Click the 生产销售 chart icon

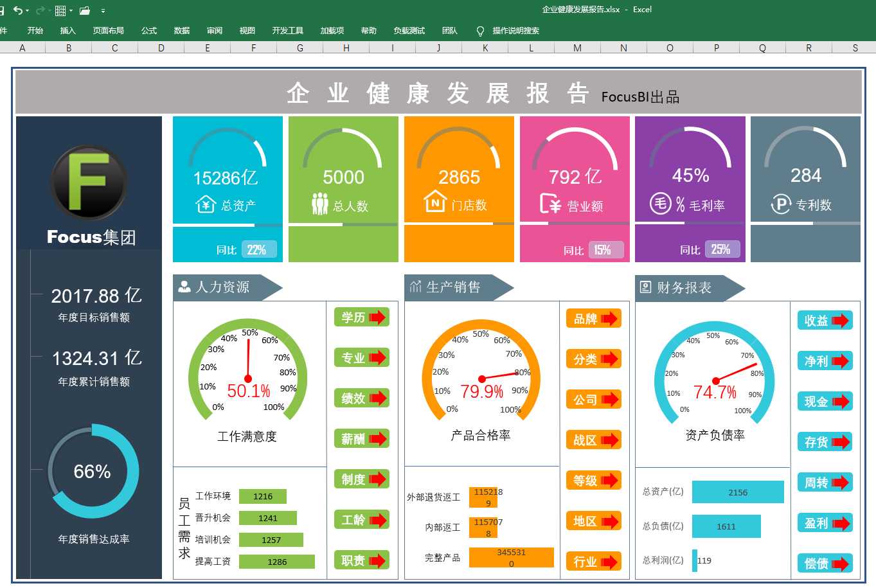coord(416,286)
